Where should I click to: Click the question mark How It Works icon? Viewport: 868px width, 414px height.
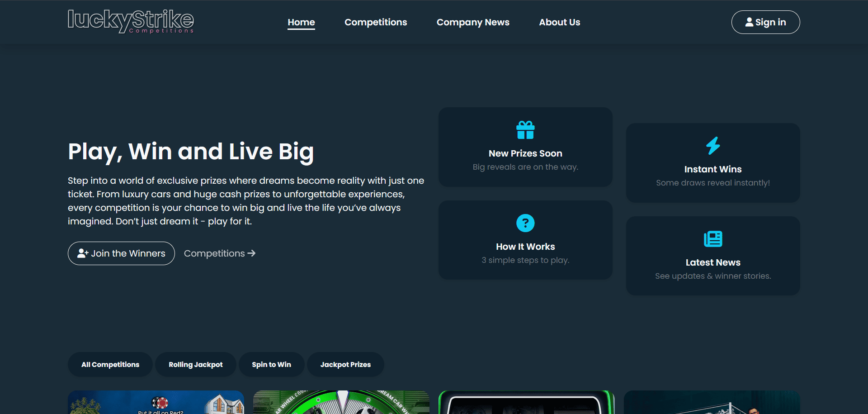(x=525, y=223)
